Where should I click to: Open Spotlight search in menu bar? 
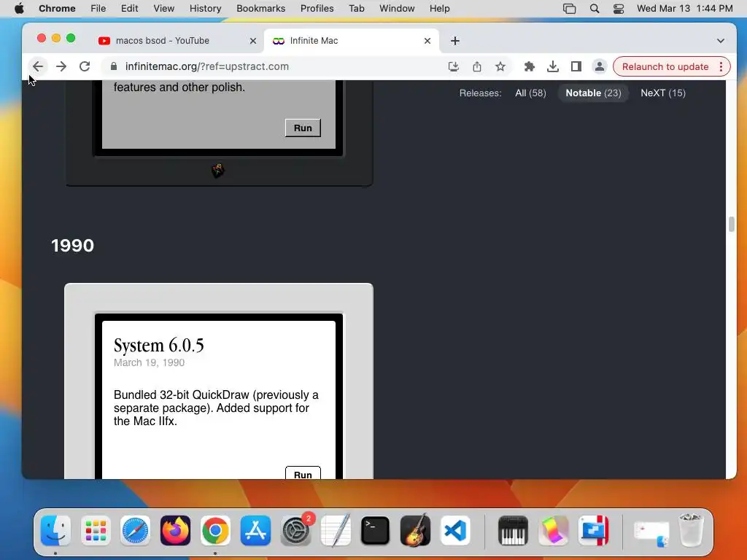pos(594,9)
